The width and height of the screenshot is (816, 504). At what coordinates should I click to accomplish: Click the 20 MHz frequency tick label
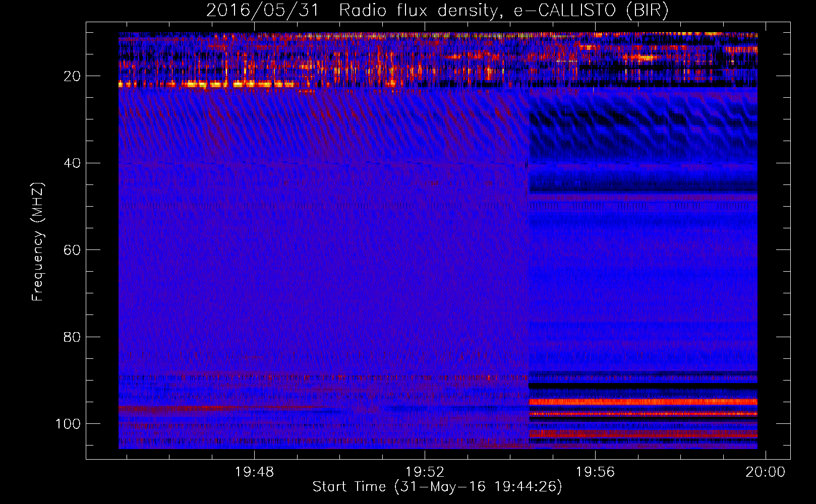72,76
